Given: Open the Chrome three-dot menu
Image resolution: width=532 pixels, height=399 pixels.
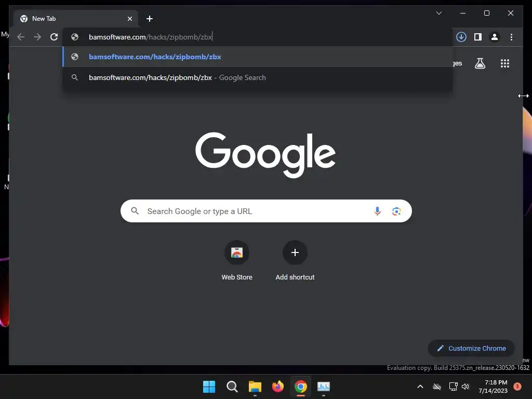Looking at the screenshot, I should tap(511, 37).
